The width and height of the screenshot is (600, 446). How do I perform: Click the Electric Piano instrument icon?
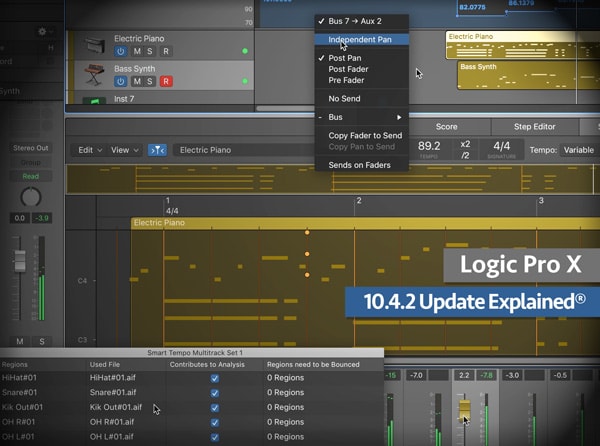click(95, 45)
